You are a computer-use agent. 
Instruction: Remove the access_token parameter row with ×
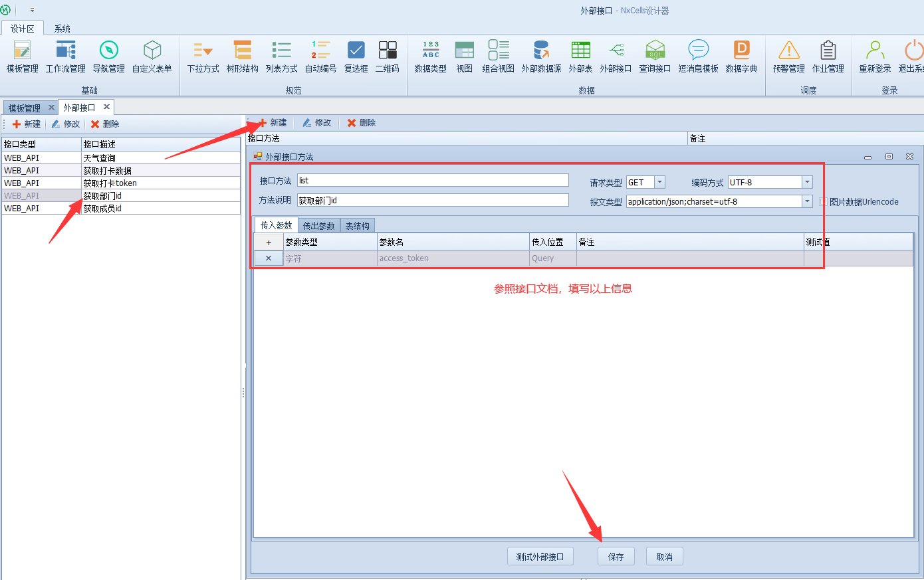(x=269, y=258)
